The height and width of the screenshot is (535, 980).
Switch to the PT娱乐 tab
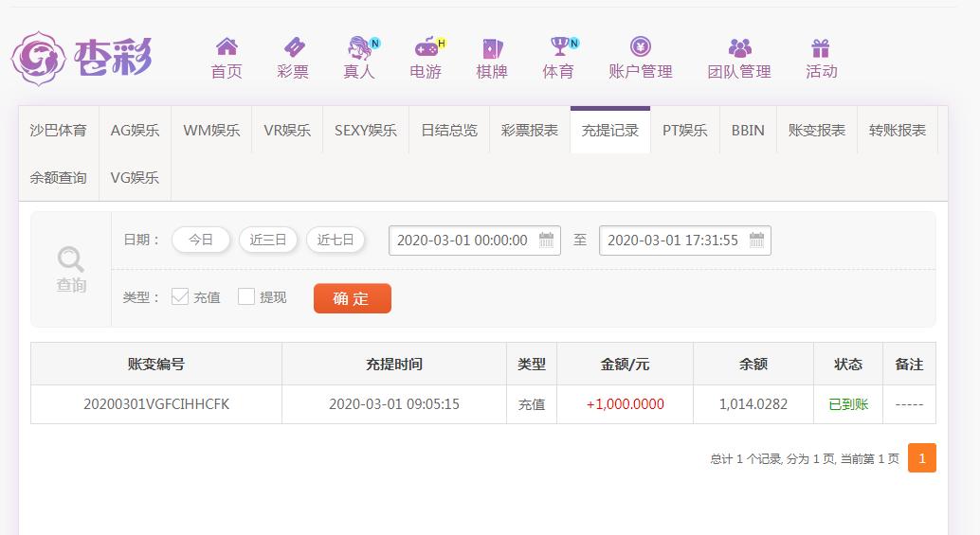[685, 130]
